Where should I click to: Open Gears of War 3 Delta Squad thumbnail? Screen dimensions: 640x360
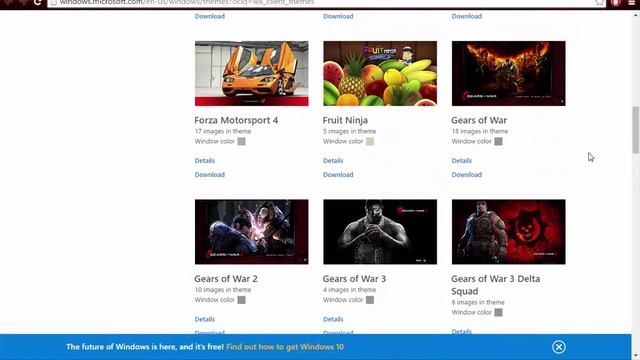tap(509, 232)
